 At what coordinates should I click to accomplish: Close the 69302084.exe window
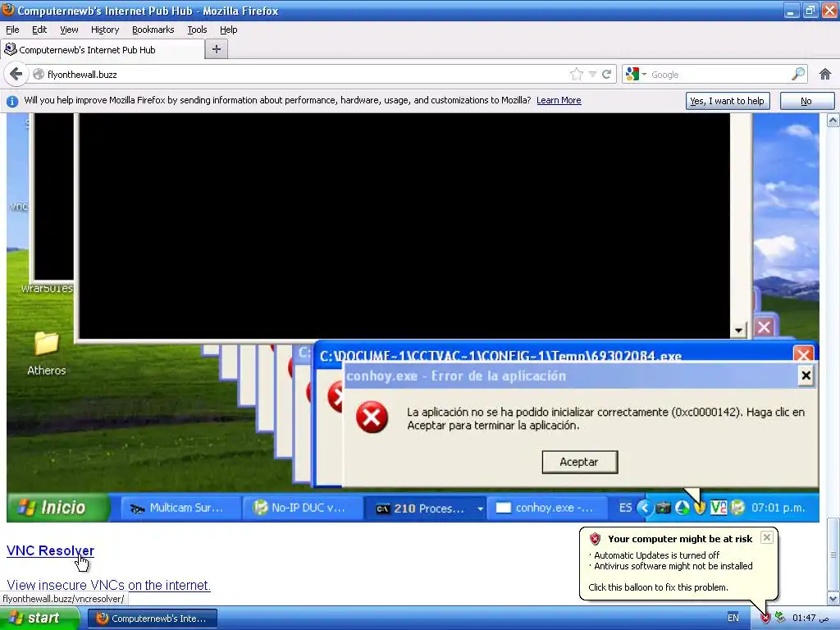click(802, 354)
